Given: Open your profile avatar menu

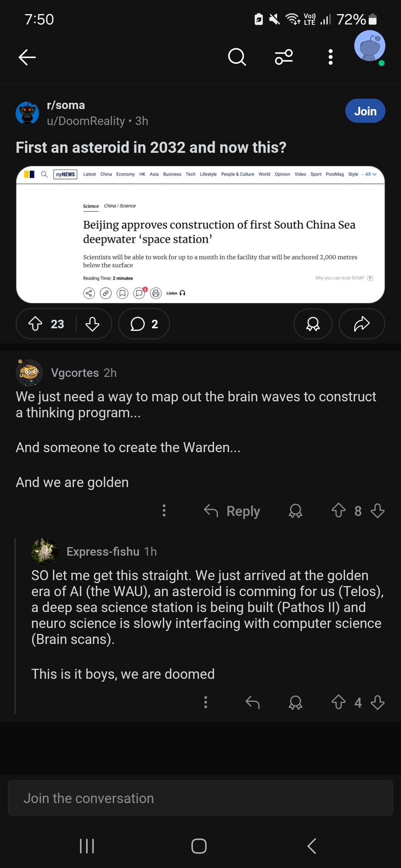Looking at the screenshot, I should 369,47.
